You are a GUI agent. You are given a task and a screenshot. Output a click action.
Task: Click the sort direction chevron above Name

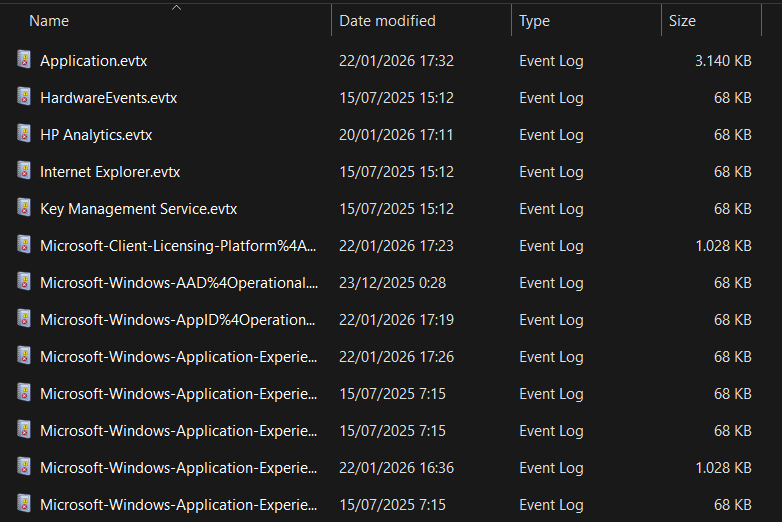pos(177,7)
